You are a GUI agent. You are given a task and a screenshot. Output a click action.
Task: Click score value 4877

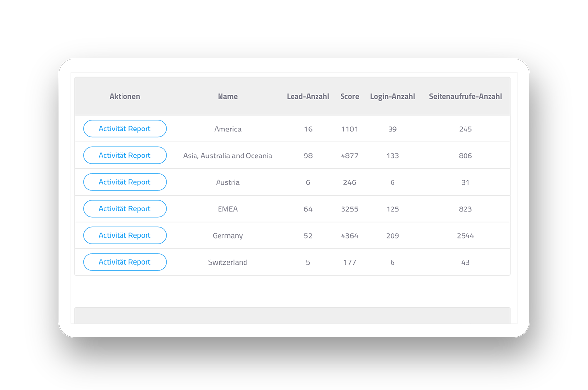pos(350,156)
